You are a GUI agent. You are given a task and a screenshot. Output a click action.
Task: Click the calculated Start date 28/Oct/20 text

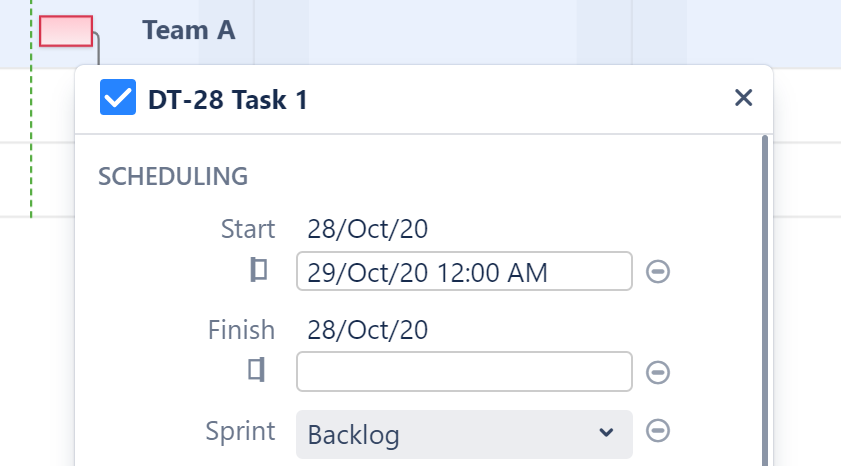[x=368, y=230]
